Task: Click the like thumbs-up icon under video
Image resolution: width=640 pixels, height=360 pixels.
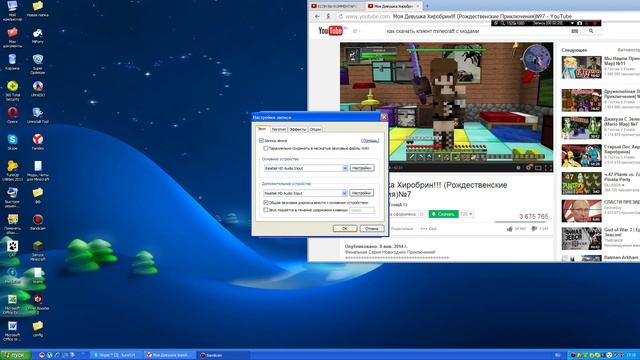Action: coord(509,229)
